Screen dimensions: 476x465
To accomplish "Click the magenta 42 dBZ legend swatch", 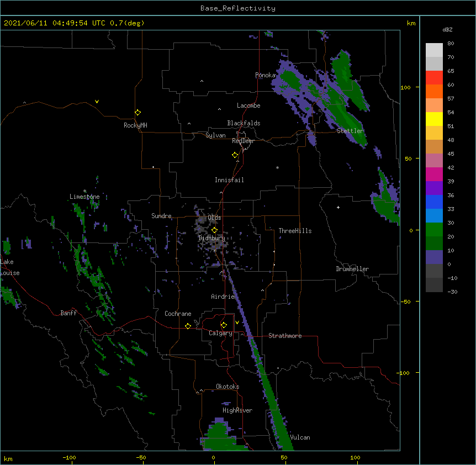I will pos(434,174).
